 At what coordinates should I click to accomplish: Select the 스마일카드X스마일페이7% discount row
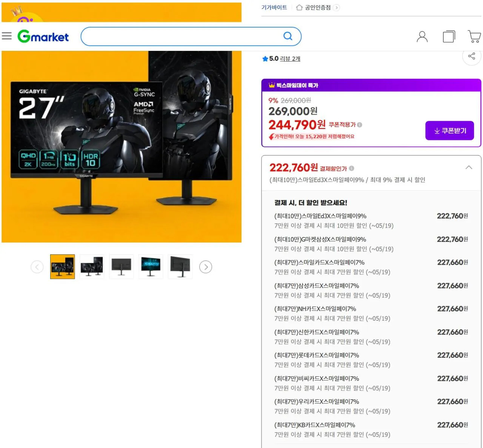tap(371, 267)
